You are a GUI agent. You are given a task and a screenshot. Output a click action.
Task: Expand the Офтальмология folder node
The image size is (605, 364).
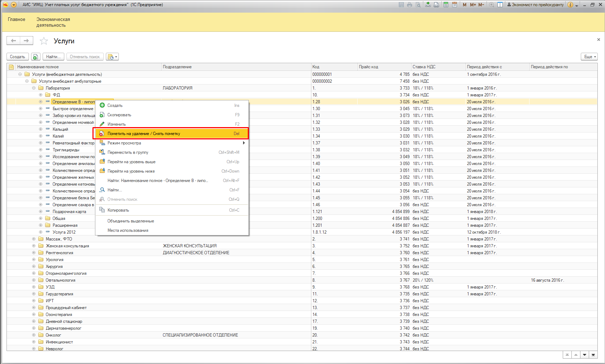tap(34, 280)
